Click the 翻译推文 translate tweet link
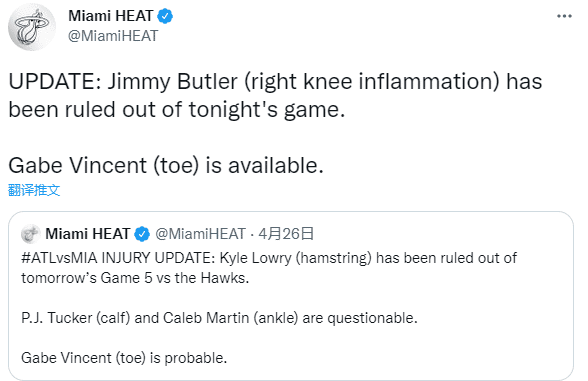Screen dimensions: 588x381 click(x=34, y=190)
